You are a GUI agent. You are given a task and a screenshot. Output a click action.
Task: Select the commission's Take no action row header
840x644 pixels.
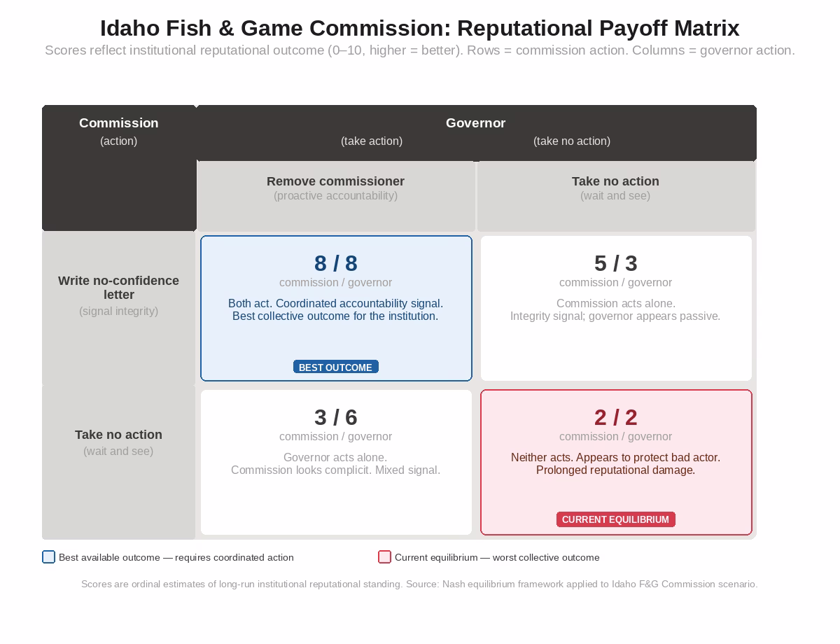(118, 435)
